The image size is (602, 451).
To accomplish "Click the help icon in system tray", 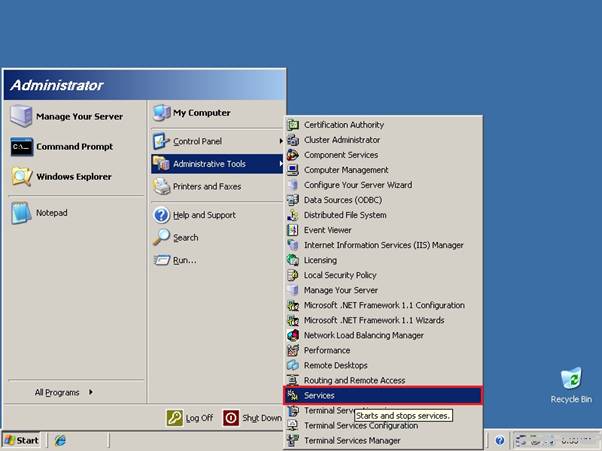I will (x=499, y=440).
